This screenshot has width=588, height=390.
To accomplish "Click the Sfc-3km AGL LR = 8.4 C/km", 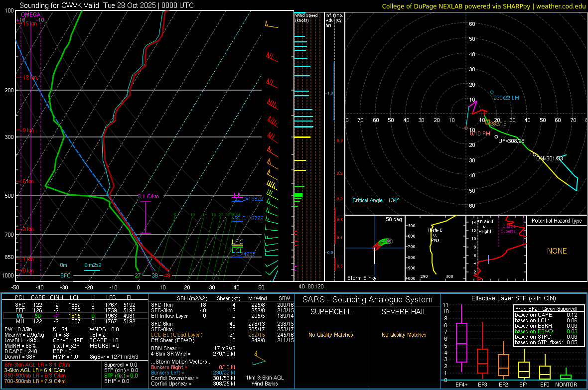I will point(37,365).
